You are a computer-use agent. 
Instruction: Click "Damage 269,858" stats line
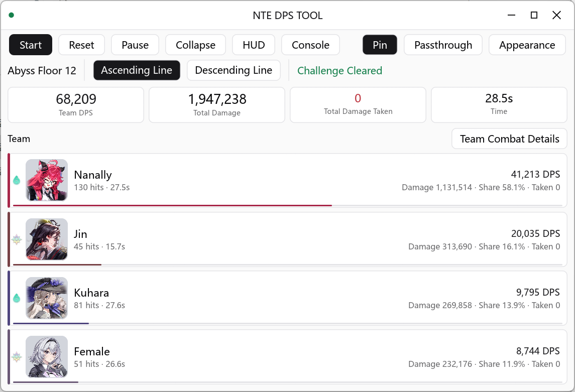click(x=484, y=305)
